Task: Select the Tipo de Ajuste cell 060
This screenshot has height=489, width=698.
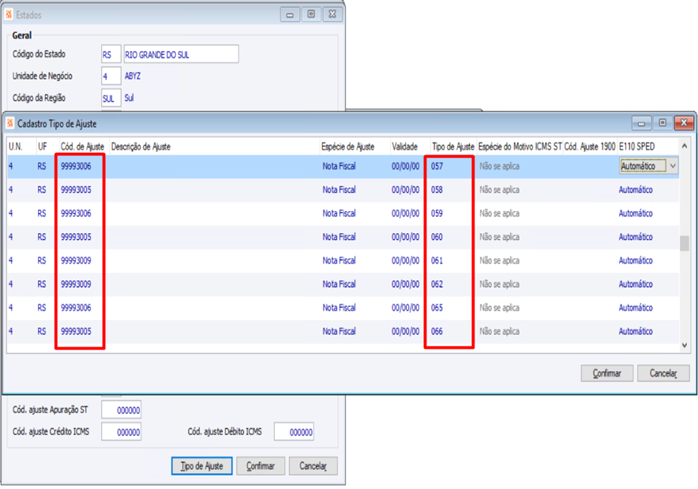Action: tap(437, 237)
